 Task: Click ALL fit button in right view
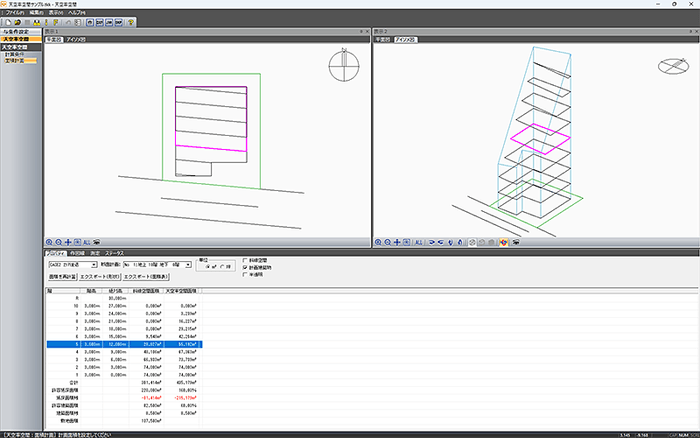[x=418, y=242]
